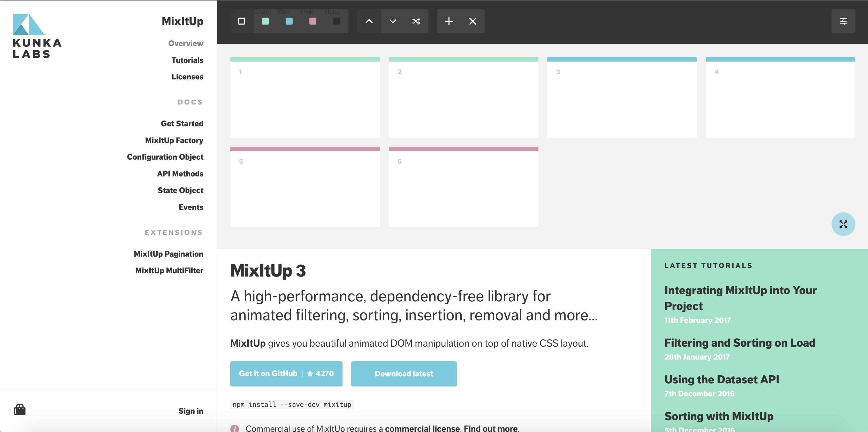Screen dimensions: 868x432
Task: Open the shopping bag icon
Action: click(20, 410)
